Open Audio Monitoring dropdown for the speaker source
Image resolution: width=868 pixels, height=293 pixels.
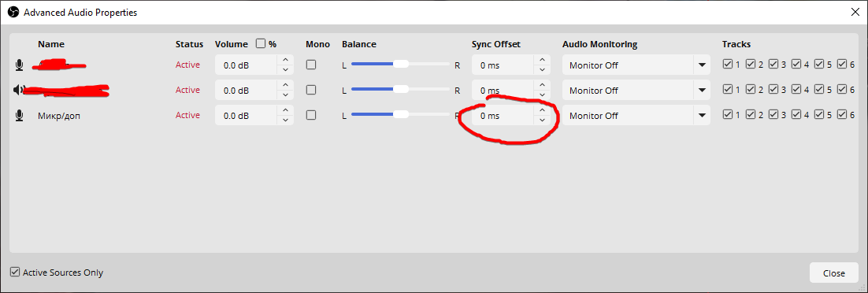point(636,90)
